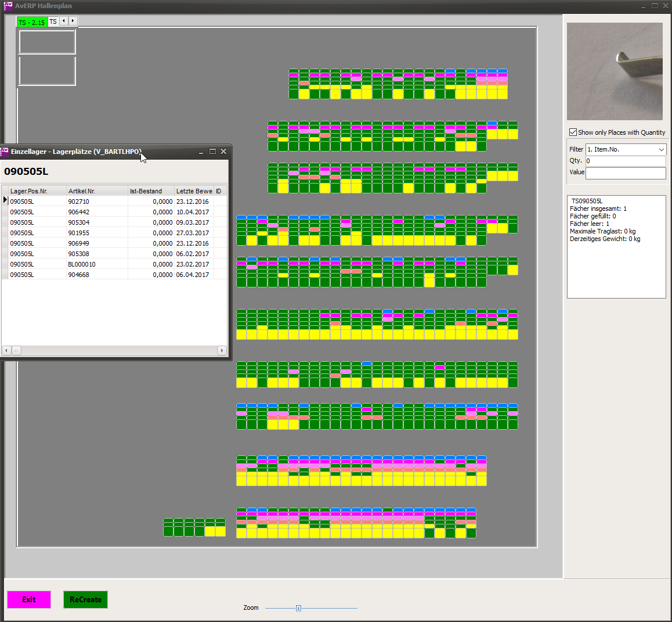This screenshot has height=622, width=672.
Task: Click into the Qty. input field
Action: (625, 161)
